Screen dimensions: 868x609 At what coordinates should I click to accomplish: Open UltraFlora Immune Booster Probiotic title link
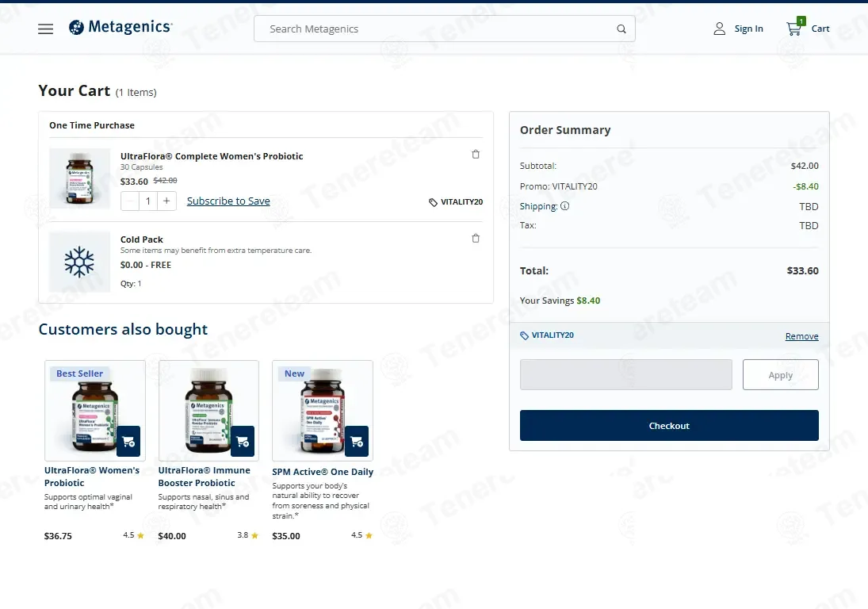[205, 477]
